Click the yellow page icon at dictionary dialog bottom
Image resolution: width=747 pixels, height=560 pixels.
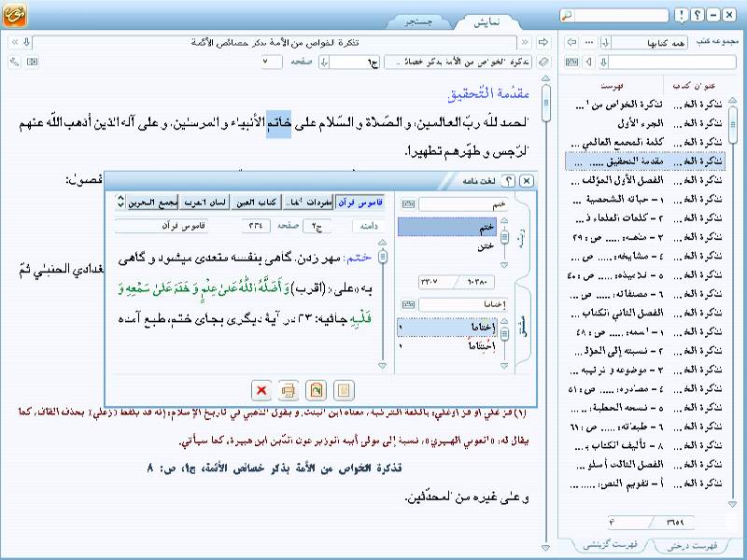point(344,390)
